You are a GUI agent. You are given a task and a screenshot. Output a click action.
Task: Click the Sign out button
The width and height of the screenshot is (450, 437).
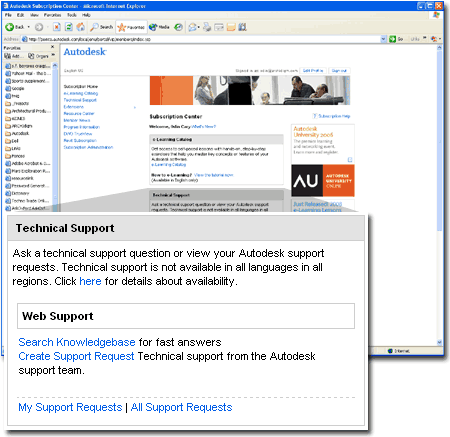pos(339,71)
